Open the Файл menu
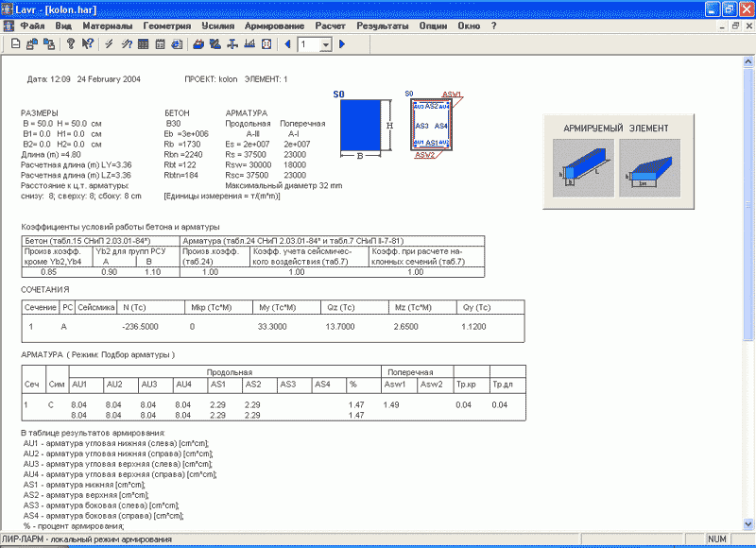This screenshot has height=548, width=756. pos(32,26)
